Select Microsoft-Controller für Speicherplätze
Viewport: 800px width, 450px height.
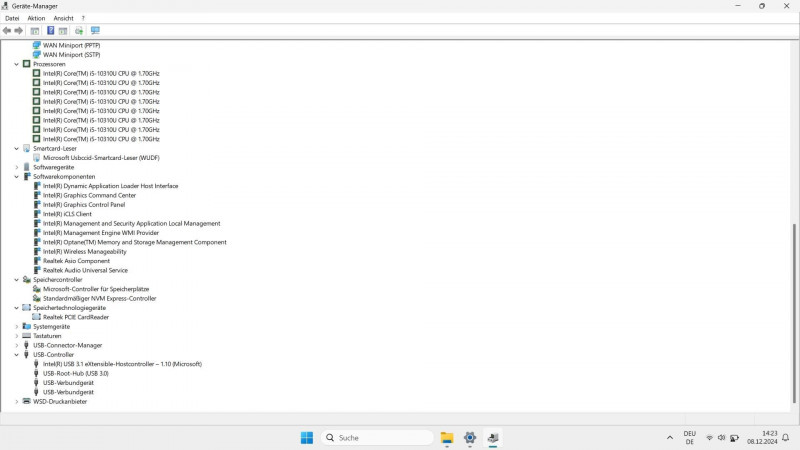[96, 289]
